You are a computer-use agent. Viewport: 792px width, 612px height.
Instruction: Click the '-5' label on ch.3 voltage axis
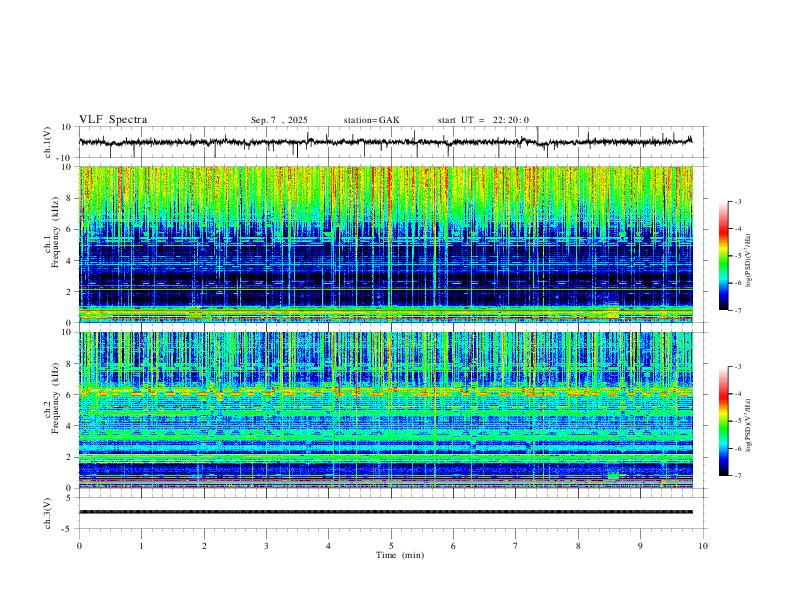(x=68, y=529)
